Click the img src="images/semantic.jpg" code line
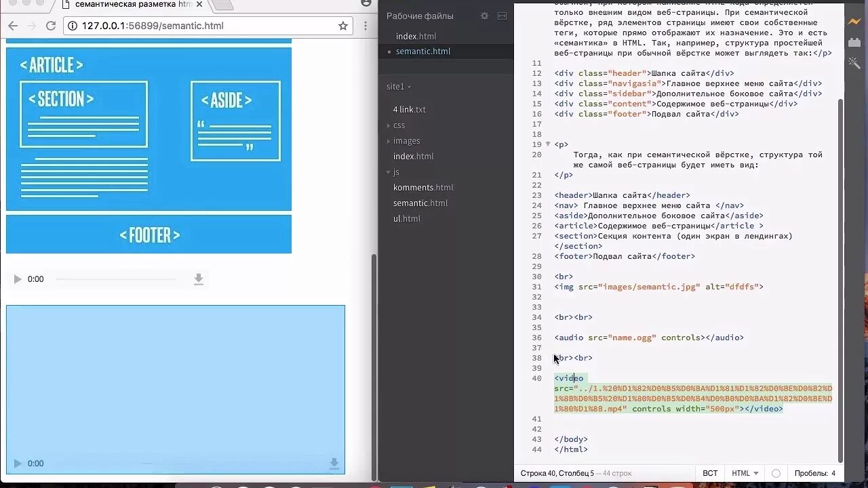The image size is (868, 488). (x=658, y=287)
